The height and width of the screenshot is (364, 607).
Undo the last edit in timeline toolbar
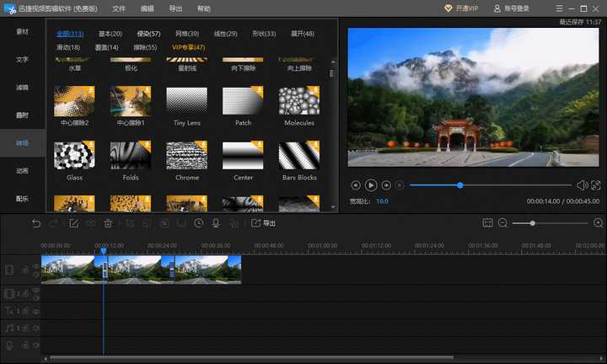36,223
